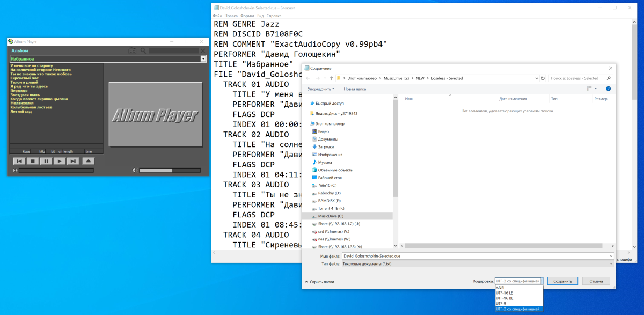Open the Формат menu in Notepad

247,16
